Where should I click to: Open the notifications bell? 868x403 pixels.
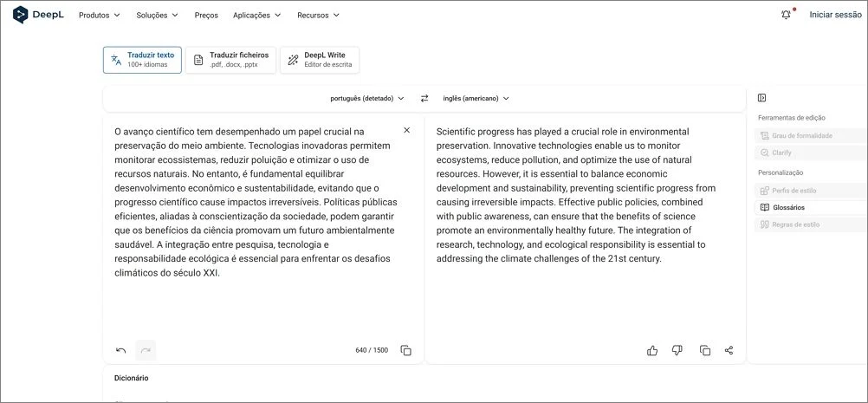(x=786, y=15)
